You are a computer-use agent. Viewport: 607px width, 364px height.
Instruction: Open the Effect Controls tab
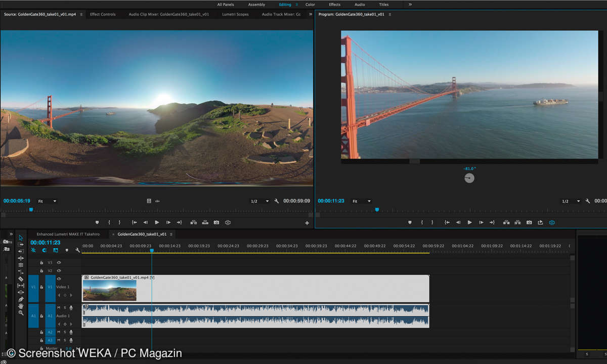[103, 14]
